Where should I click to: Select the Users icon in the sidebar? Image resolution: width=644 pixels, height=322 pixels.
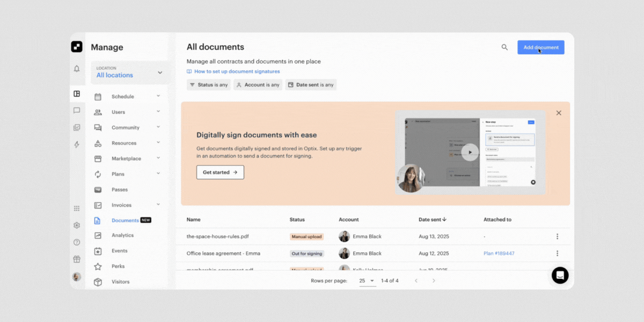point(98,112)
